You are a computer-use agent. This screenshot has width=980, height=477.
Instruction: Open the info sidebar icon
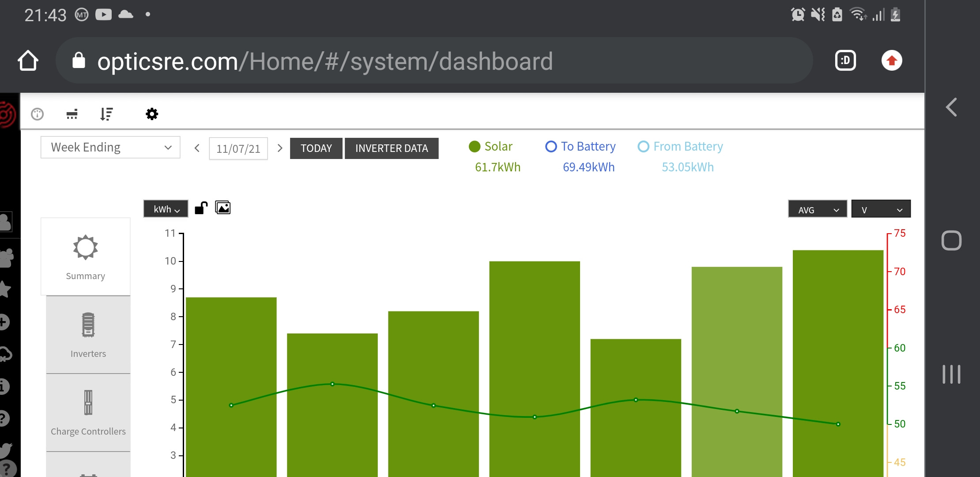tap(4, 386)
